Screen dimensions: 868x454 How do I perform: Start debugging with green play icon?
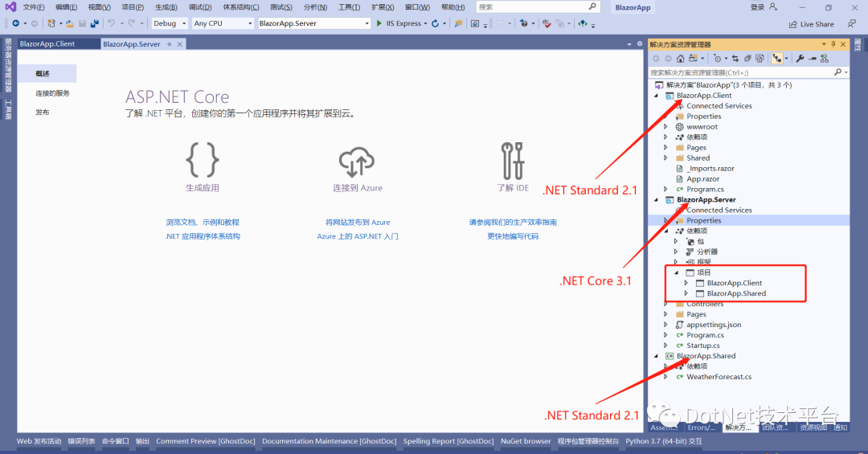pos(379,23)
